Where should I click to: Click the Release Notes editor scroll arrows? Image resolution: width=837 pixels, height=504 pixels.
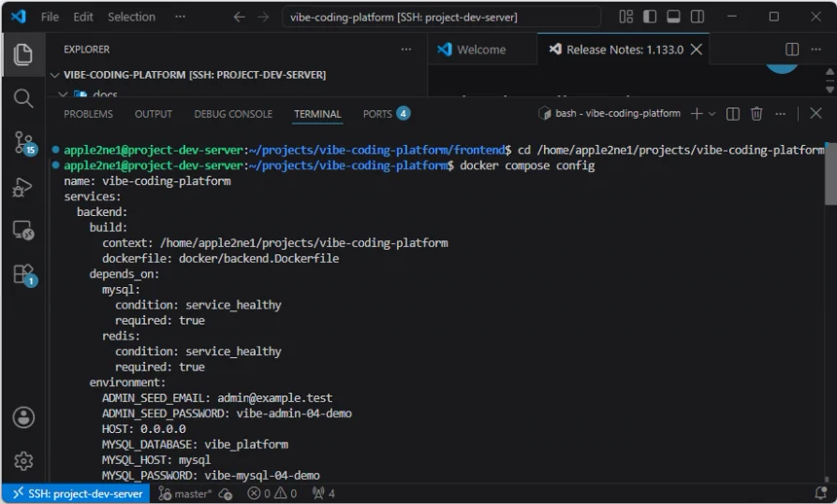click(x=830, y=81)
